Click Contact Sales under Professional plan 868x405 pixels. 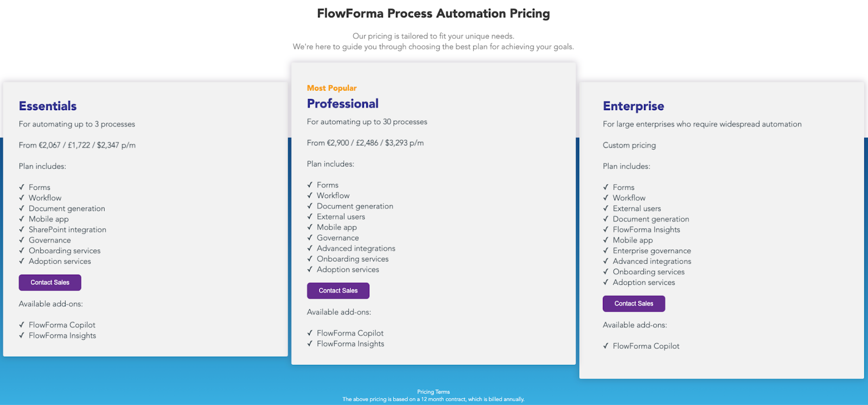point(338,290)
